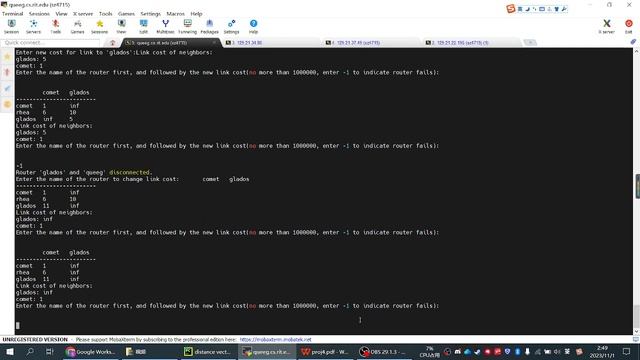Click the paperclip icon at tab bar end

click(633, 42)
